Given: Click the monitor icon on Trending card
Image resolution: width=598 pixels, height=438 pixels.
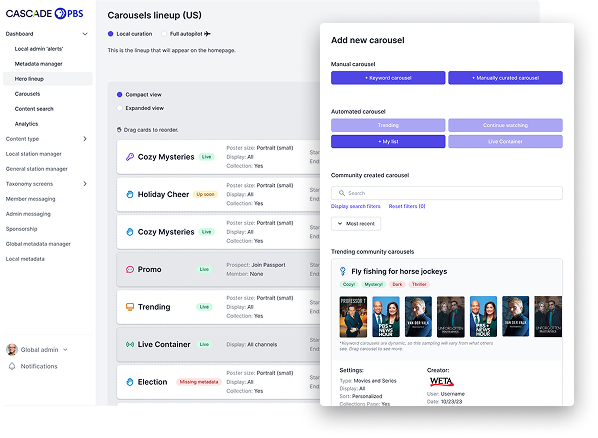Looking at the screenshot, I should click(130, 307).
